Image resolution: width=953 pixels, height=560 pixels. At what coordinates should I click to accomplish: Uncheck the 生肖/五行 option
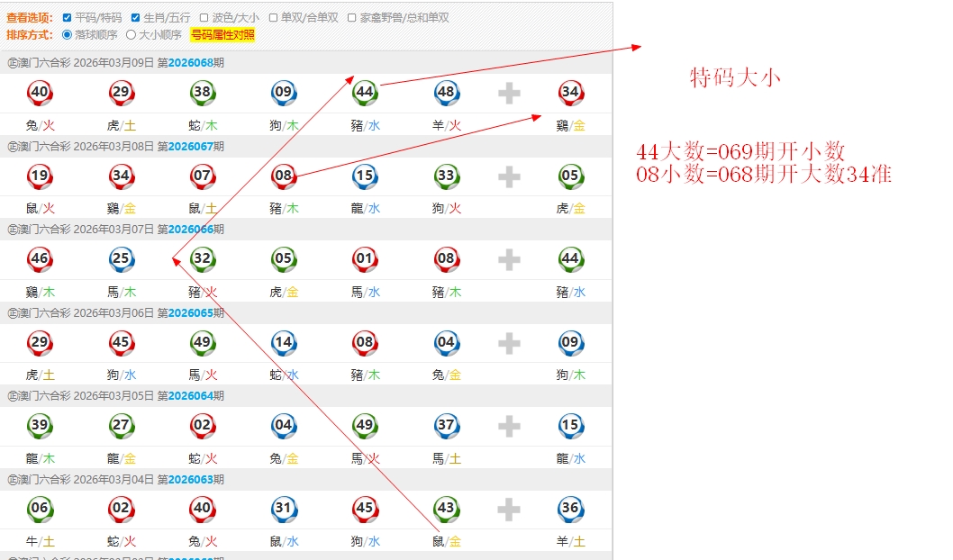click(x=135, y=18)
